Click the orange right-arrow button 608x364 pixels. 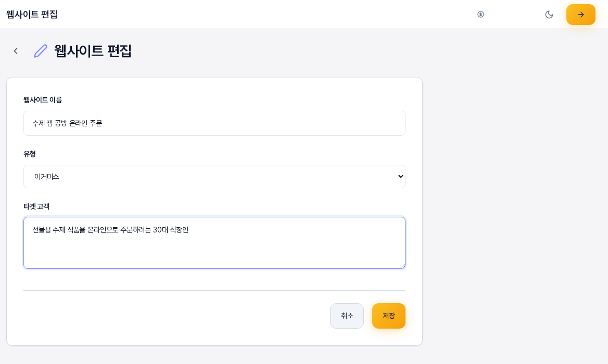point(580,15)
